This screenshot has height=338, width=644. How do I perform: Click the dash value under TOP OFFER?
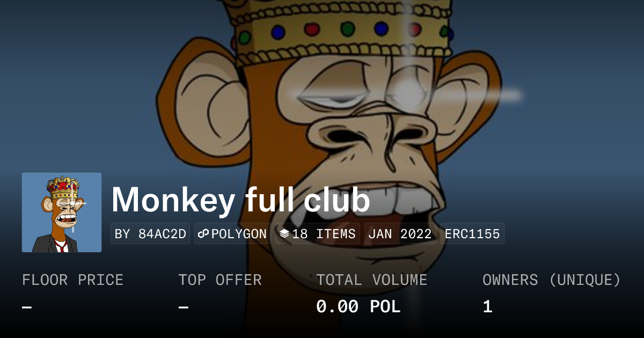pyautogui.click(x=183, y=307)
